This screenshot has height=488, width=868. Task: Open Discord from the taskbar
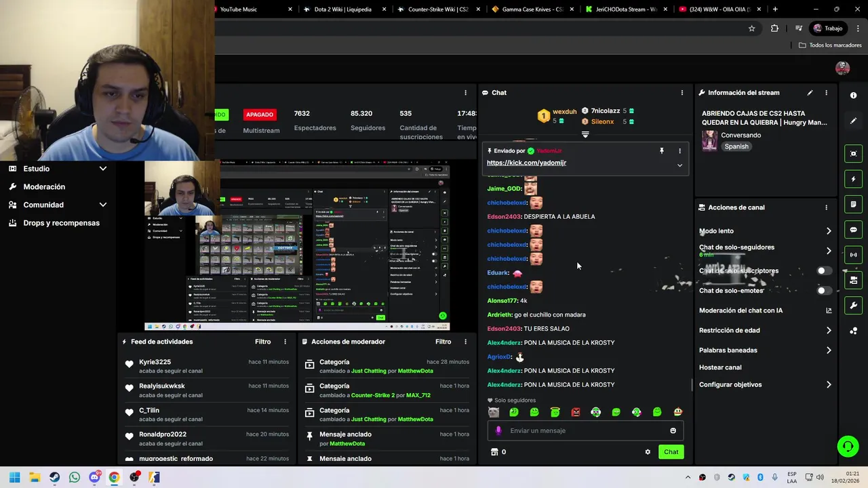[x=94, y=477]
